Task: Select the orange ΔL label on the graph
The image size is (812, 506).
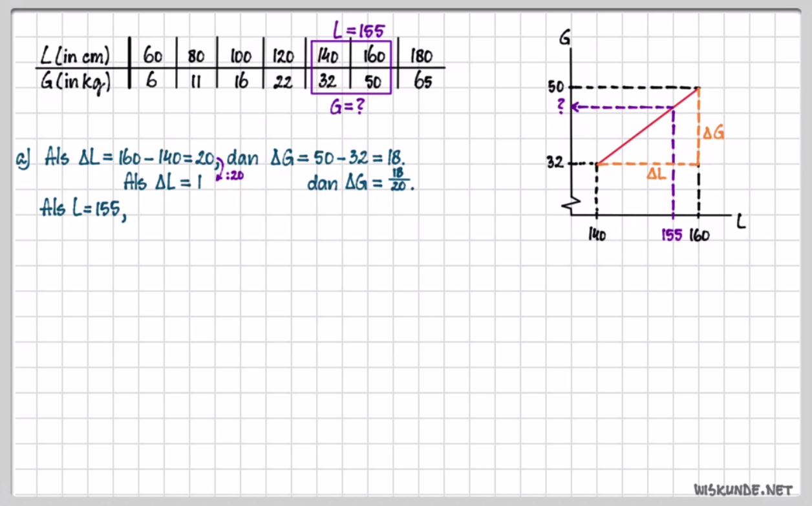Action: [x=657, y=174]
